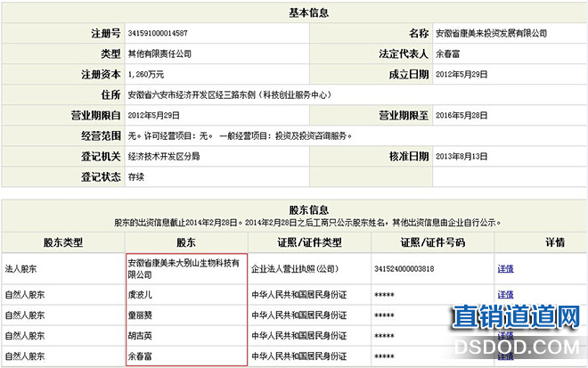Select shareholder name 胡吉英
Viewport: 588px width, 368px height.
click(x=140, y=336)
